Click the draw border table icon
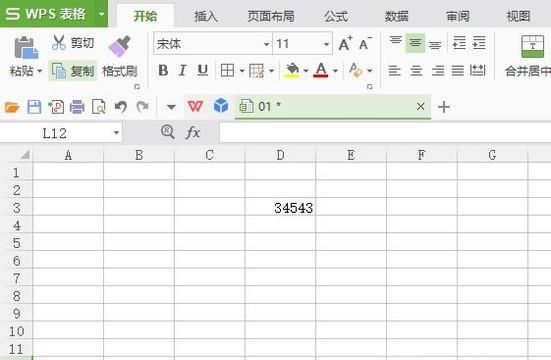Image resolution: width=551 pixels, height=360 pixels. (x=257, y=71)
